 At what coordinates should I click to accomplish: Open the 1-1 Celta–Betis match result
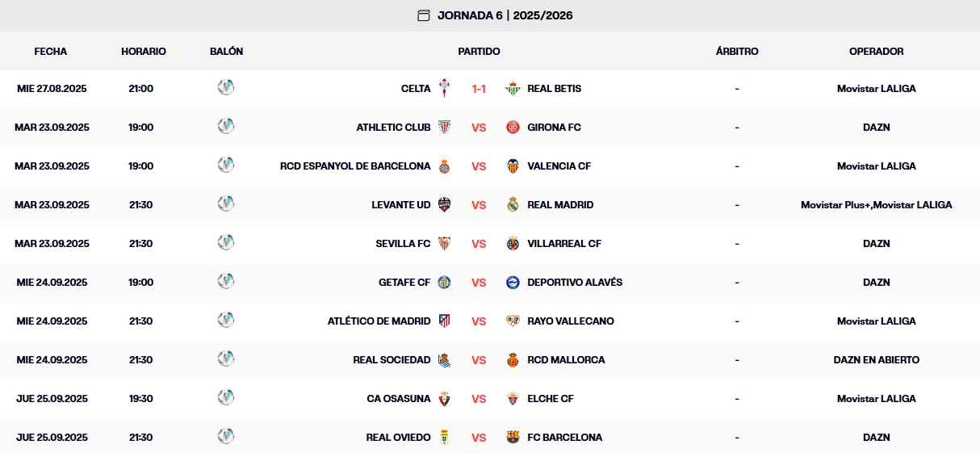[479, 89]
